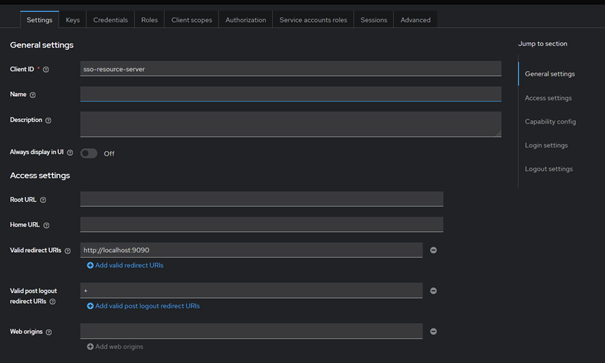This screenshot has height=363, width=605.
Task: Jump to Logout settings section
Action: pos(549,169)
